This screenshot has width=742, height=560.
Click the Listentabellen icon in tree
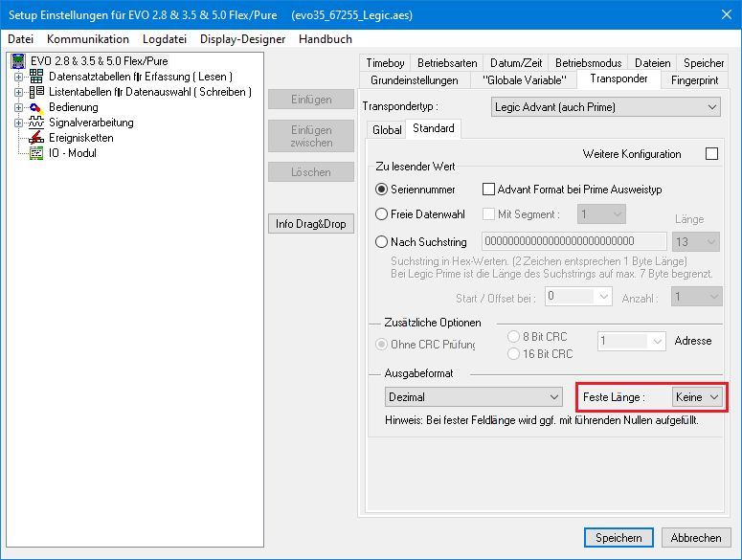click(x=36, y=92)
